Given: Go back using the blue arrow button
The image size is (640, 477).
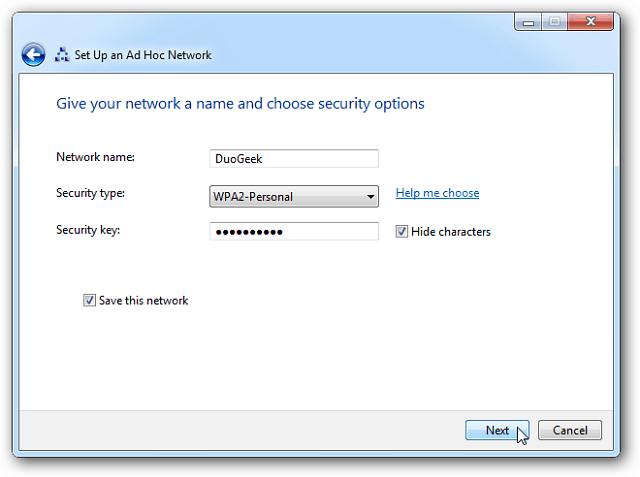Looking at the screenshot, I should 33,55.
